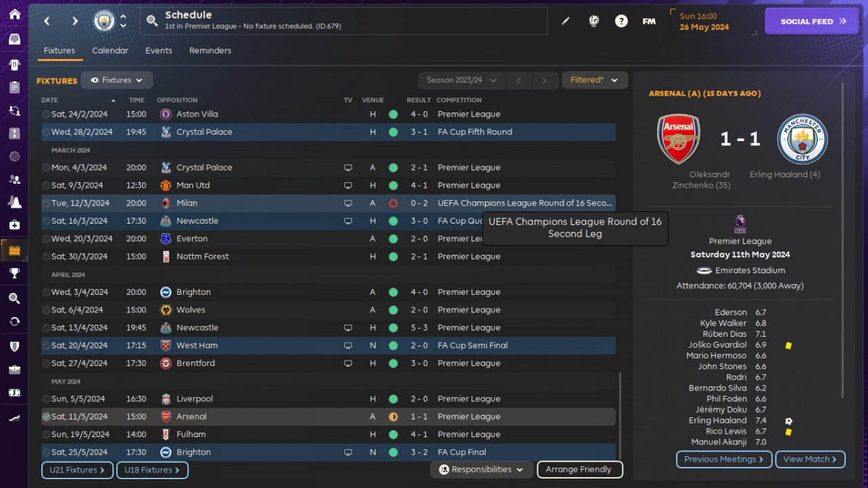Navigate back with the left arrow
The width and height of the screenshot is (868, 488).
(x=47, y=21)
